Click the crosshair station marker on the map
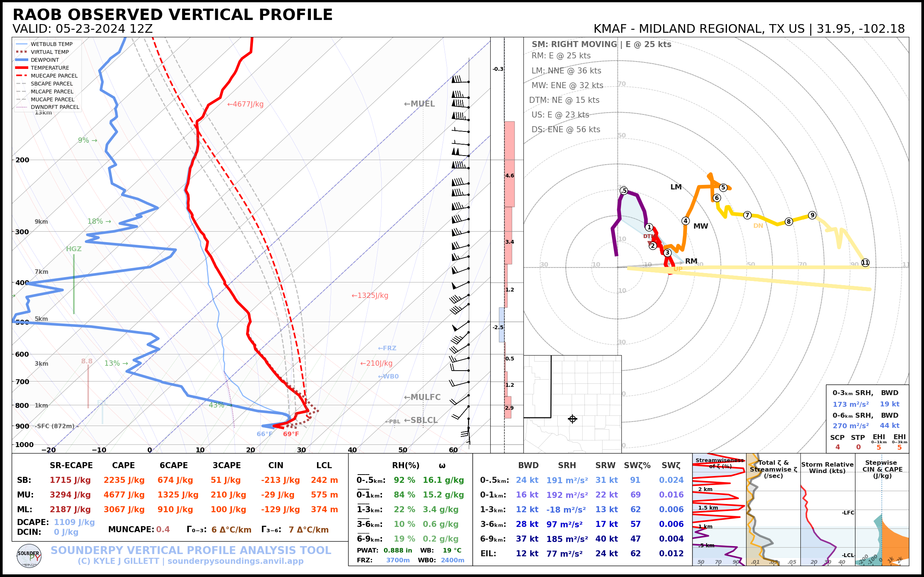The width and height of the screenshot is (924, 577). pyautogui.click(x=572, y=419)
